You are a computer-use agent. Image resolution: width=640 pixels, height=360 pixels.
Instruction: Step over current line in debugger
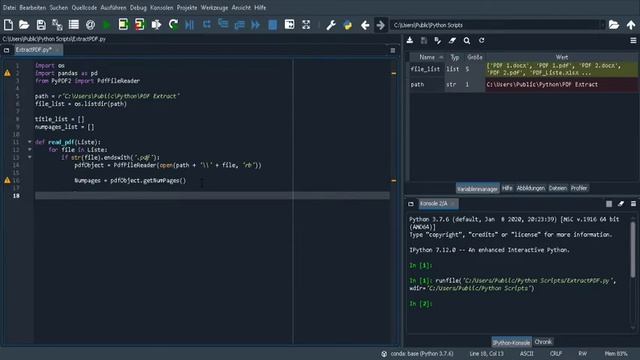pyautogui.click(x=207, y=24)
